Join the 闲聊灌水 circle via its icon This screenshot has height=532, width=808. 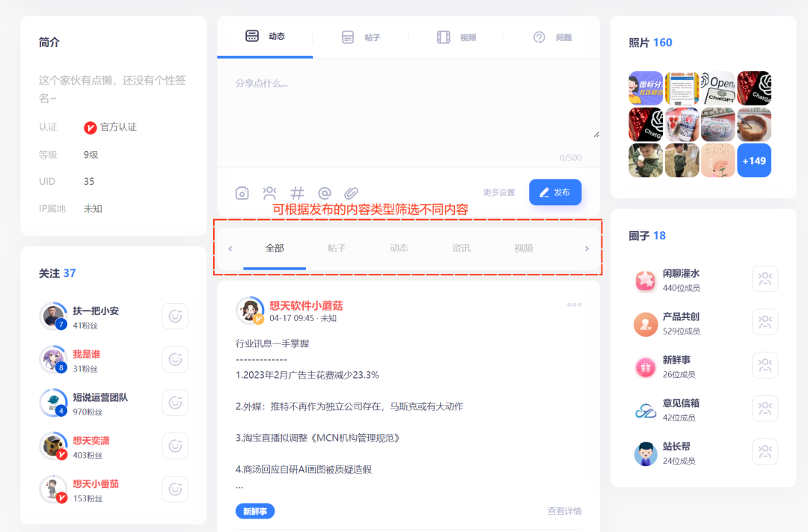tap(765, 278)
